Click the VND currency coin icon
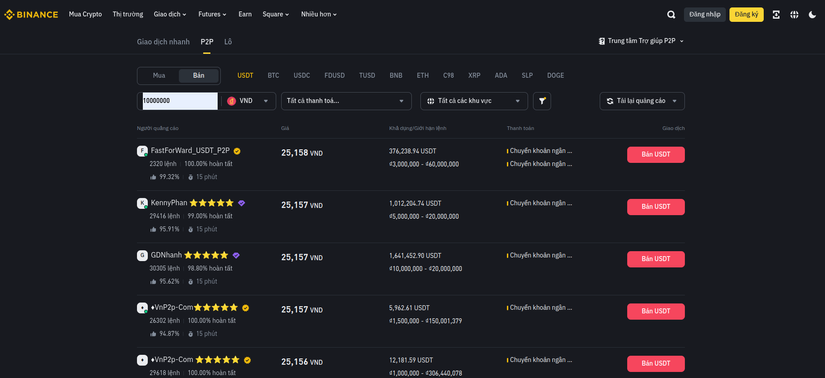The height and width of the screenshot is (378, 825). (x=232, y=101)
